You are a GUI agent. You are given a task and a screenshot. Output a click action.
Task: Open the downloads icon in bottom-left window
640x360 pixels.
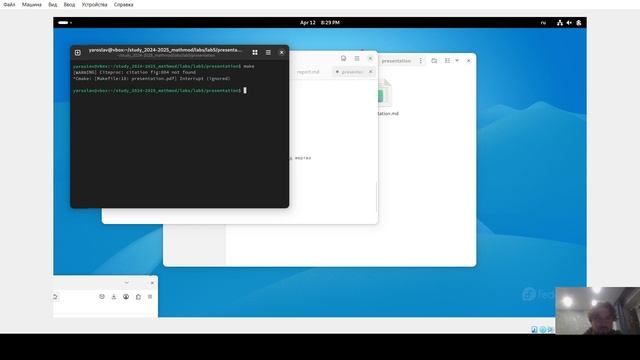[x=114, y=297]
